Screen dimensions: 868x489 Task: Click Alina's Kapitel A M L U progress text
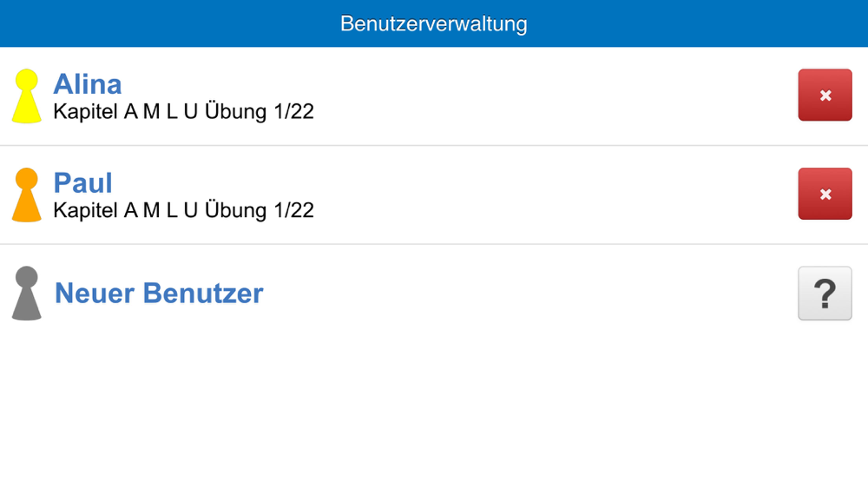183,112
